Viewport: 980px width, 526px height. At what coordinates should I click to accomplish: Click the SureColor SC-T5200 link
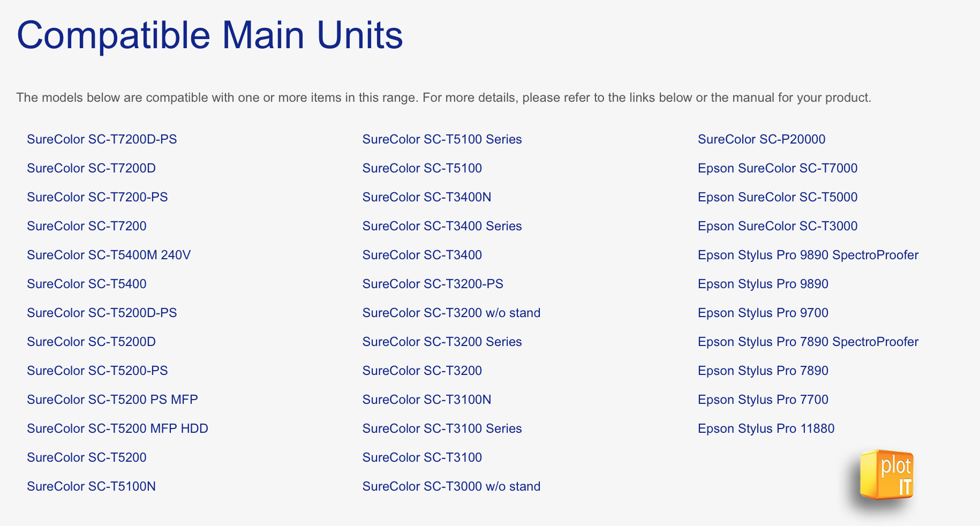[87, 457]
